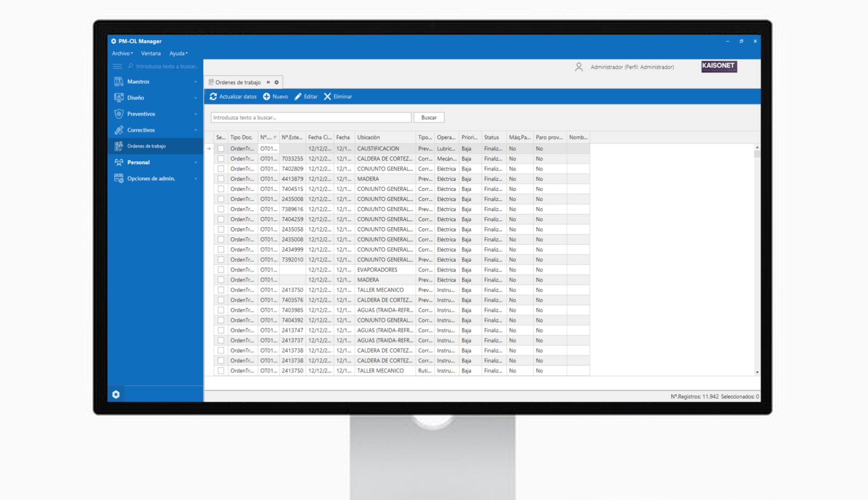Collapse the Correctivos section chevron
The height and width of the screenshot is (500, 868).
[x=195, y=130]
